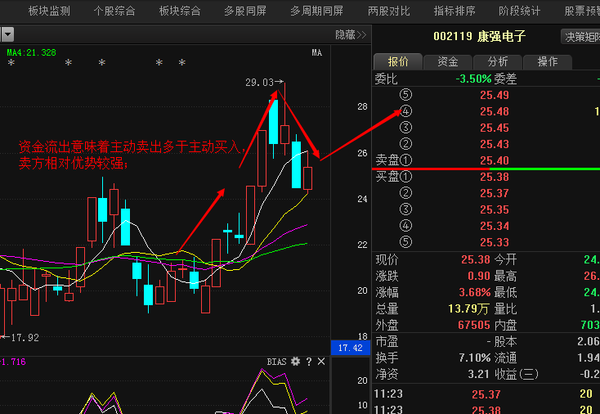Click the MA indicator label on chart
Image resolution: width=600 pixels, height=414 pixels.
(316, 52)
